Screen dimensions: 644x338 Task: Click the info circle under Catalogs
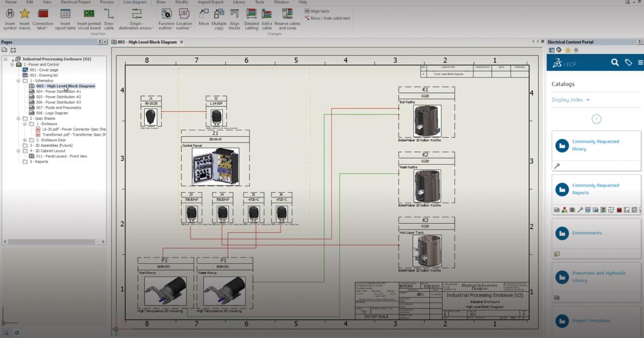click(x=596, y=119)
